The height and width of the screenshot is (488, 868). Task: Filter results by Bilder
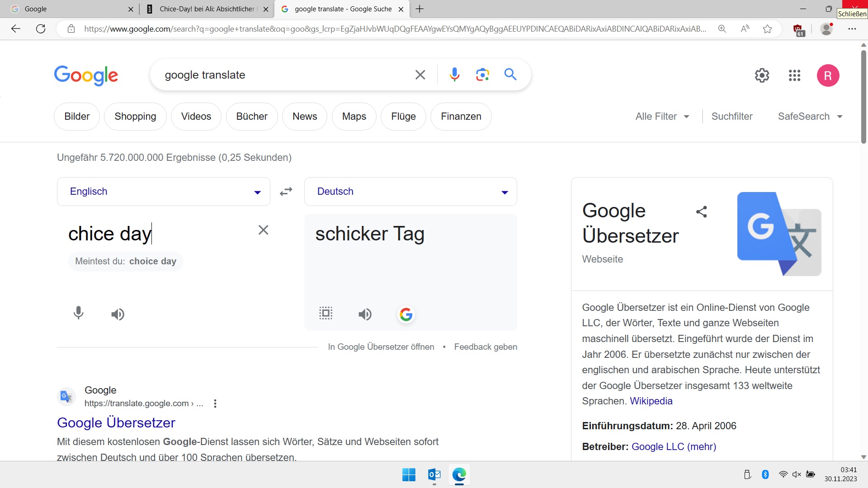pyautogui.click(x=77, y=117)
